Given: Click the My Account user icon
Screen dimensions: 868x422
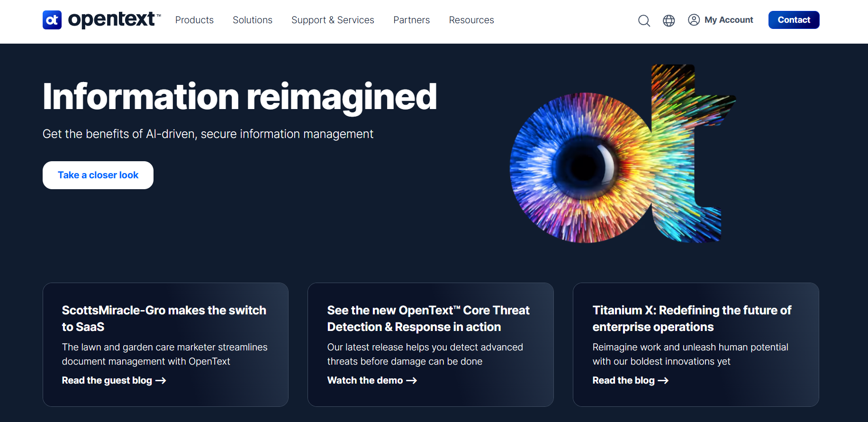Looking at the screenshot, I should [694, 20].
